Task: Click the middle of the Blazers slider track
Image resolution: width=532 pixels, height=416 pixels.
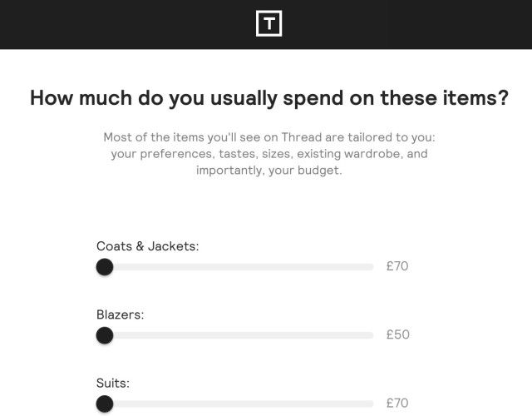Action: [234, 335]
